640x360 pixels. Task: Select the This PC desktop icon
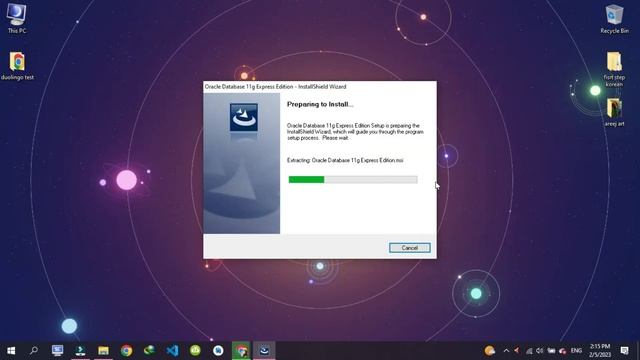[17, 19]
